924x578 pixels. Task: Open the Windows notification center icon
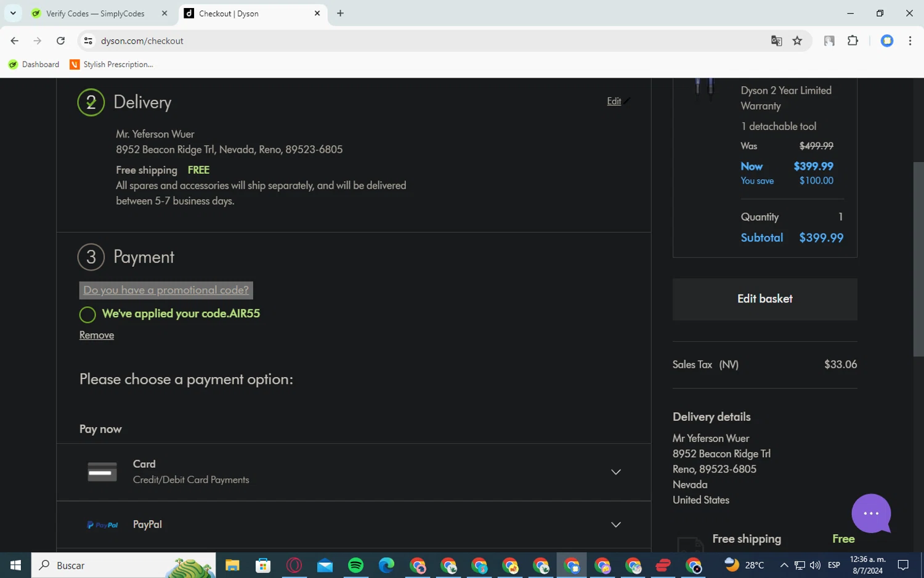[x=903, y=565]
